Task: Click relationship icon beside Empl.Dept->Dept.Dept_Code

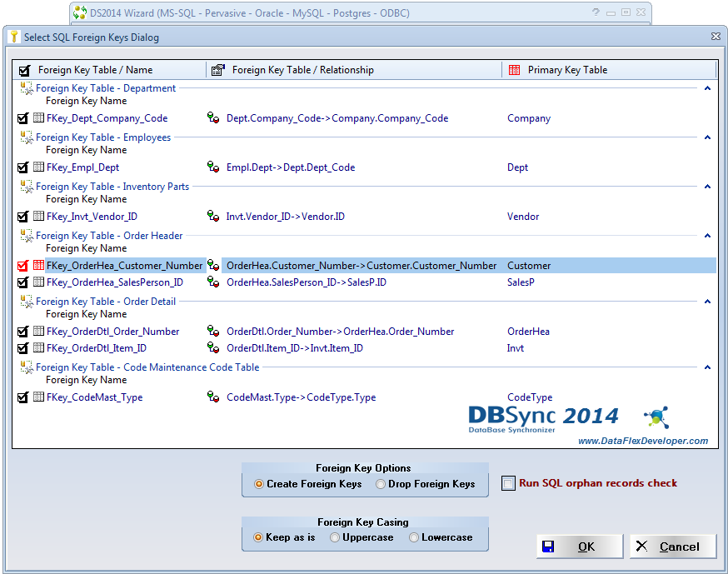Action: click(x=213, y=167)
